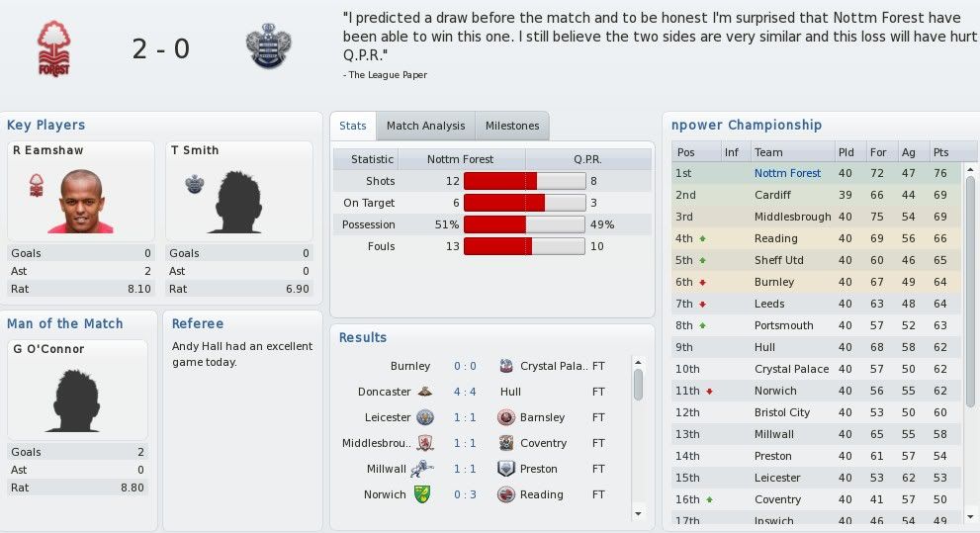Sort league table by Pts column header
980x533 pixels.
941,152
